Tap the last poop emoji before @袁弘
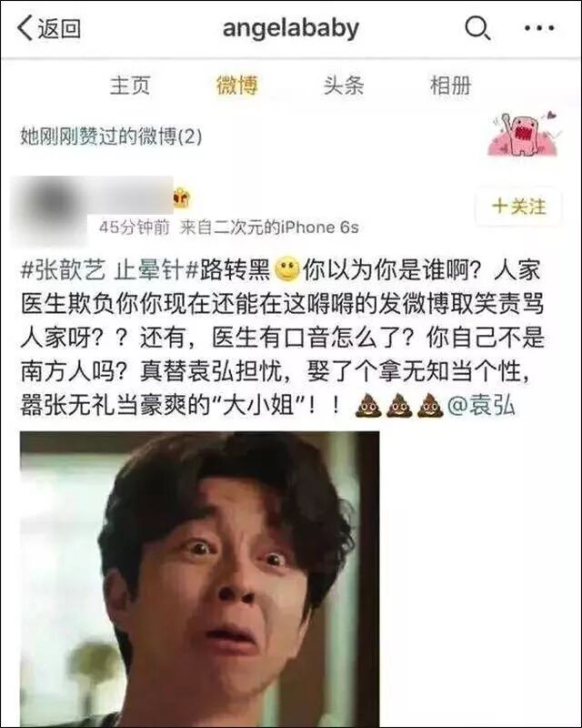Viewport: 582px width, 728px height. 430,405
